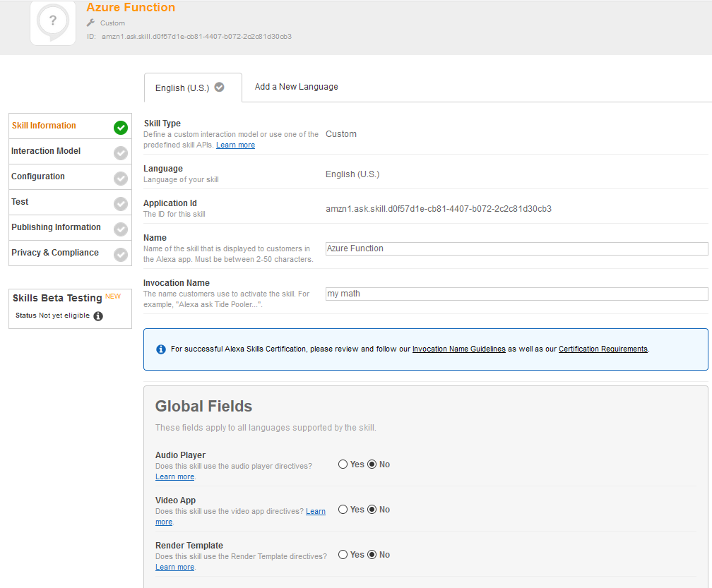Go to the Publishing Information section
712x588 pixels.
tap(71, 228)
